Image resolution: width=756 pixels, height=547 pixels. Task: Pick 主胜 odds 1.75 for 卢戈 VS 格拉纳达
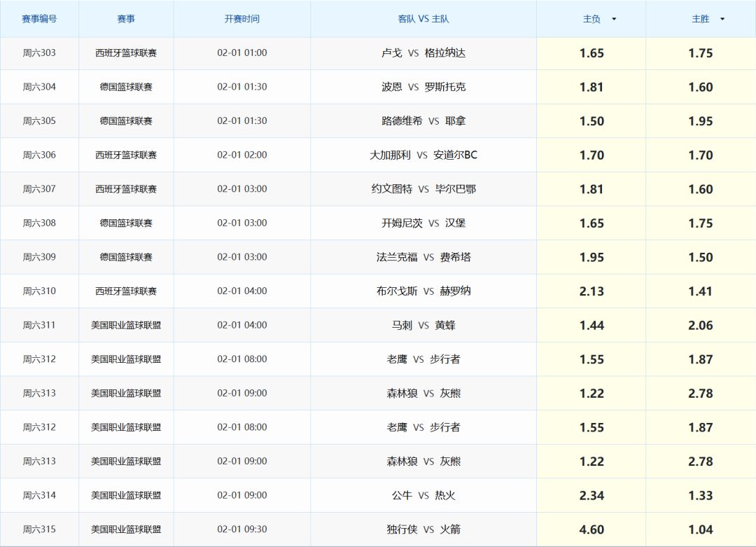[701, 53]
